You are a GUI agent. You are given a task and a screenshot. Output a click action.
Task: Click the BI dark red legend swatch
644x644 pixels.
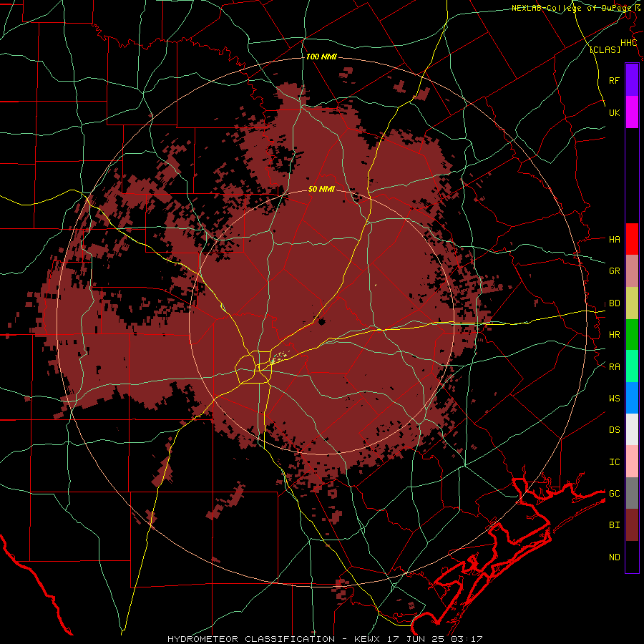point(632,525)
